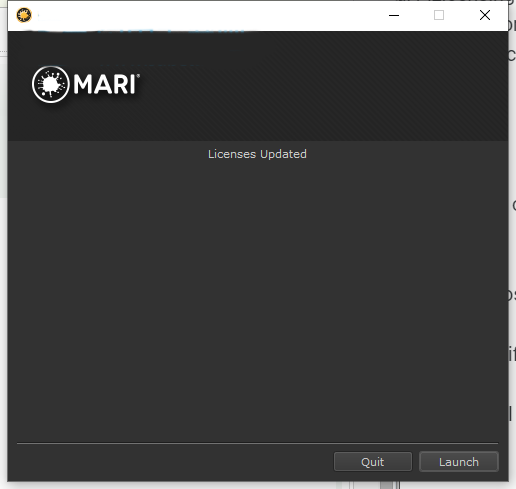Click the dark striped banner header
This screenshot has width=516, height=489.
(x=258, y=86)
